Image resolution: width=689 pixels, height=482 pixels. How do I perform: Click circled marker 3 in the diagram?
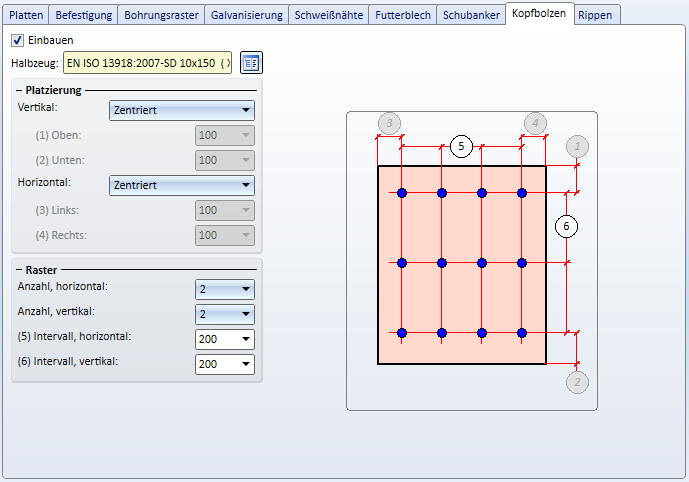389,124
